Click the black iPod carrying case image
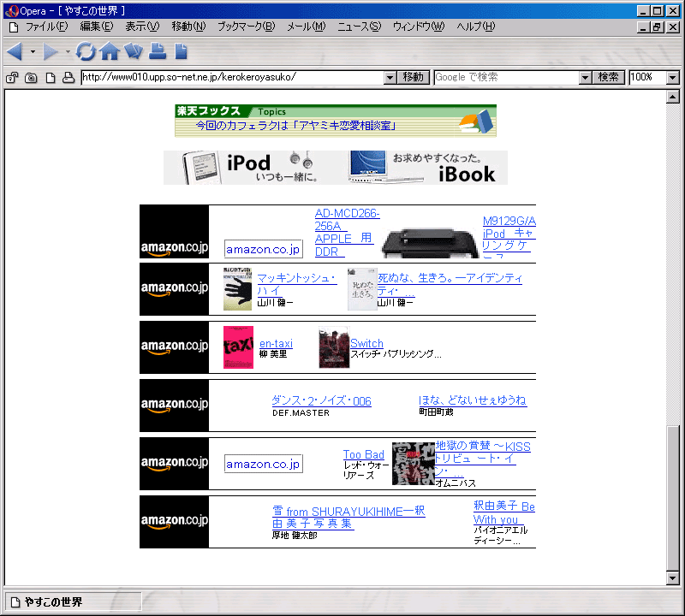 pos(431,243)
